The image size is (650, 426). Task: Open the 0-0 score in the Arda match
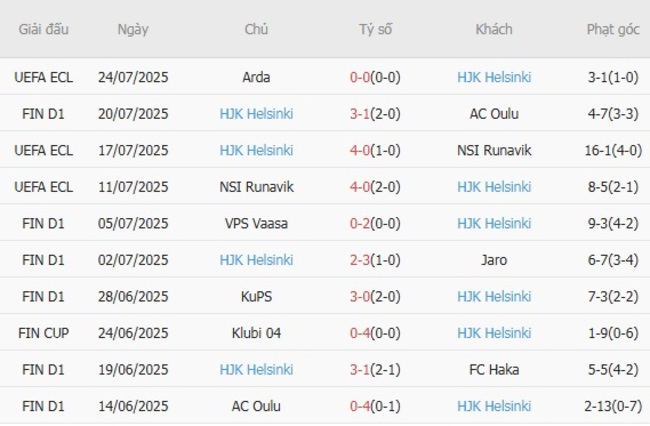(x=362, y=77)
